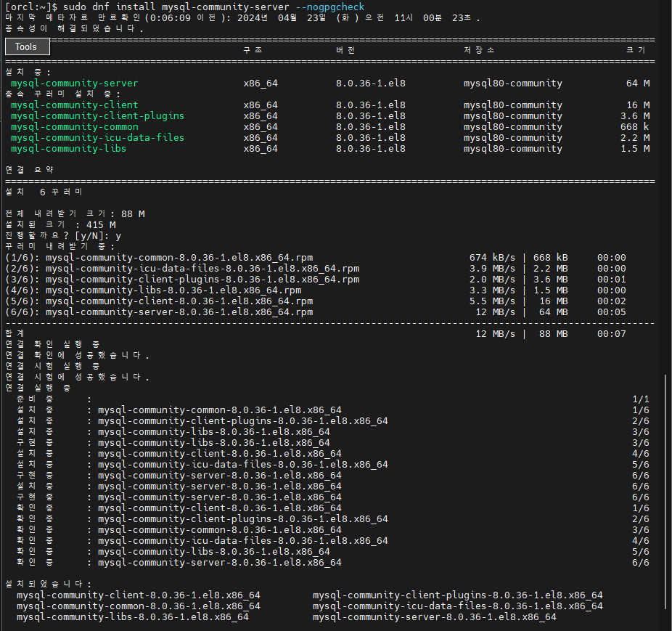Click the 88 M total download size
Image resolution: width=672 pixels, height=631 pixels.
(x=133, y=214)
